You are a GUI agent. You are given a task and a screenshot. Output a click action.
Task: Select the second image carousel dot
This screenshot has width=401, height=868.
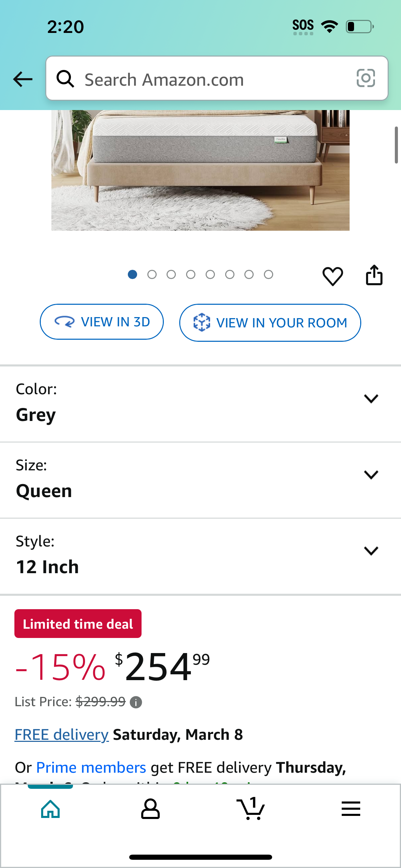152,275
